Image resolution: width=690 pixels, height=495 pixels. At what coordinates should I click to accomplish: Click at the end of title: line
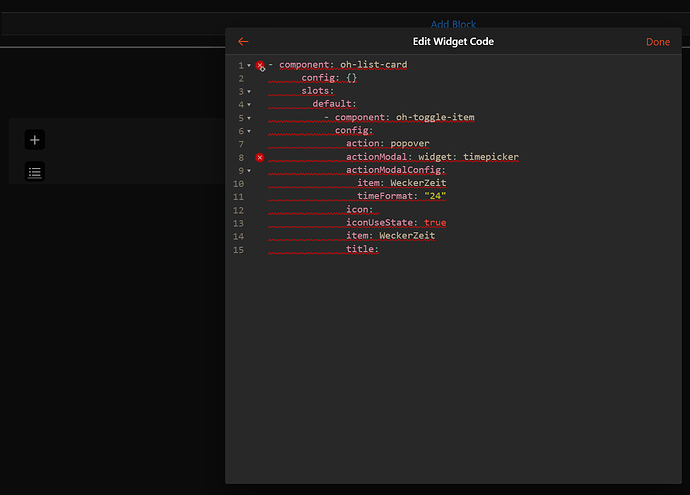[x=380, y=249]
